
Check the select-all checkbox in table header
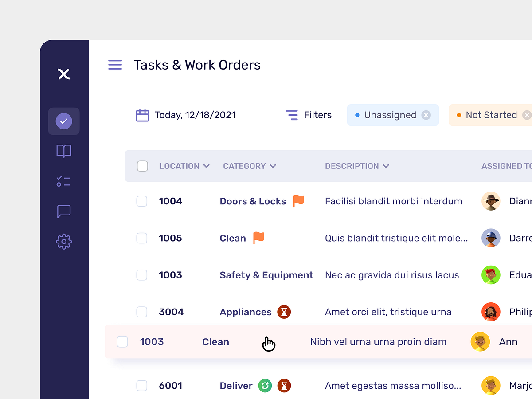click(142, 166)
